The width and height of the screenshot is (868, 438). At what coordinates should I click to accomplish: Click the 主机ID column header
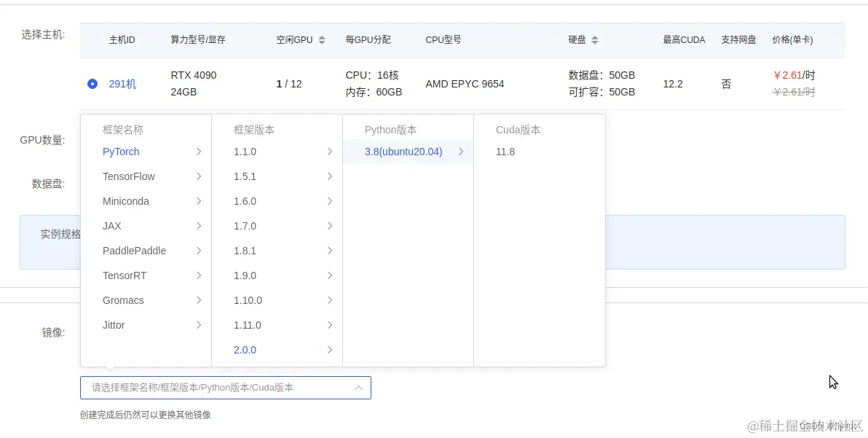[x=122, y=40]
